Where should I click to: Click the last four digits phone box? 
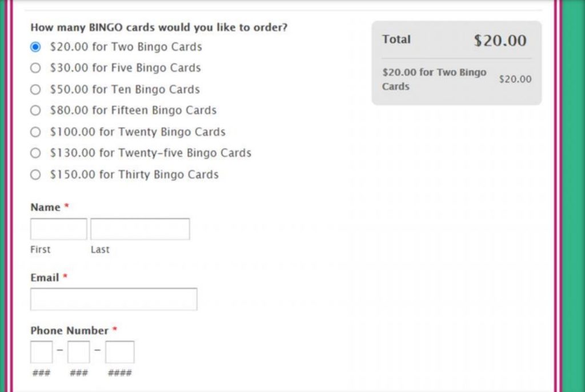tap(120, 352)
